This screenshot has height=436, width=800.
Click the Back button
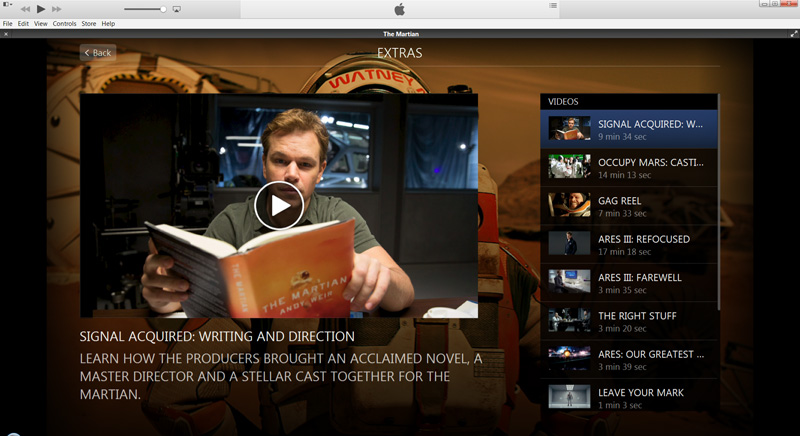tap(98, 53)
